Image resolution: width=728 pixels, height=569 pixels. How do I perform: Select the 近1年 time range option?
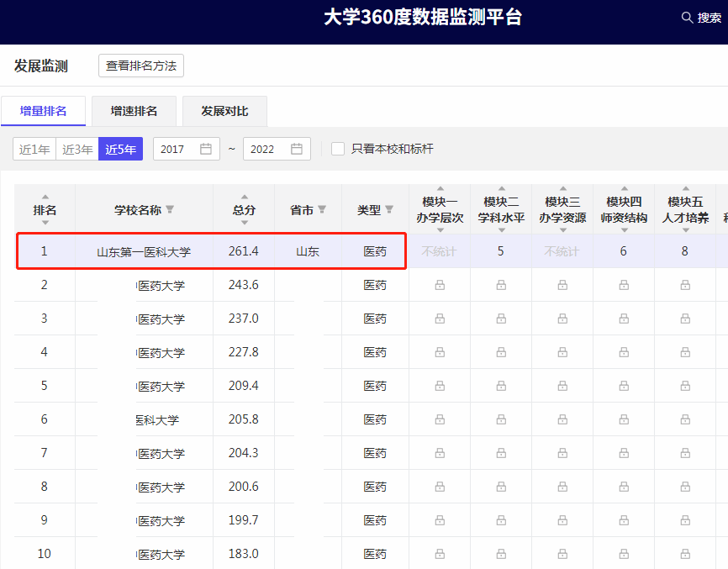(x=34, y=149)
